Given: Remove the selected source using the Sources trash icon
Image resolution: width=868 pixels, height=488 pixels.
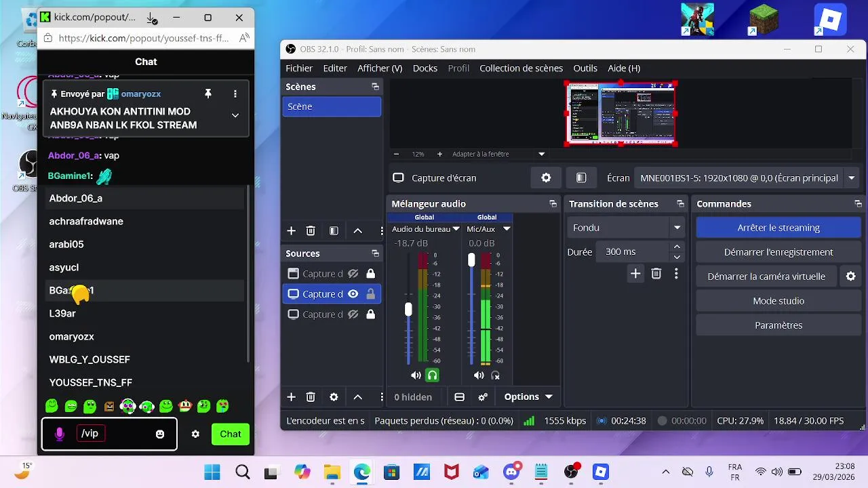Looking at the screenshot, I should pos(311,397).
